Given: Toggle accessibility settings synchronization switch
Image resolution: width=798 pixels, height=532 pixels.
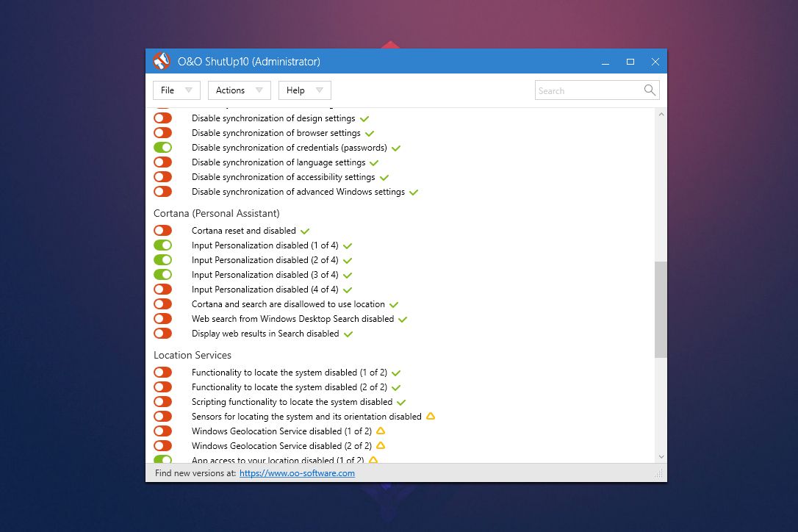Looking at the screenshot, I should coord(163,177).
